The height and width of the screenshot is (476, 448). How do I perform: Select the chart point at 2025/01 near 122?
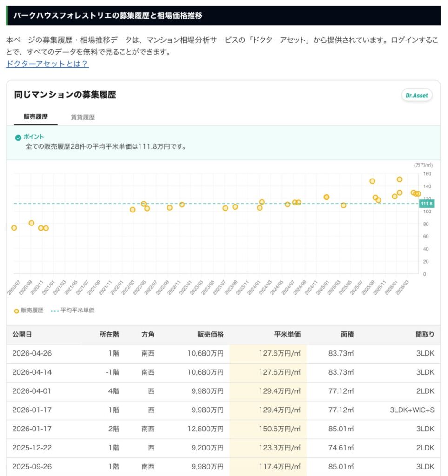click(326, 197)
